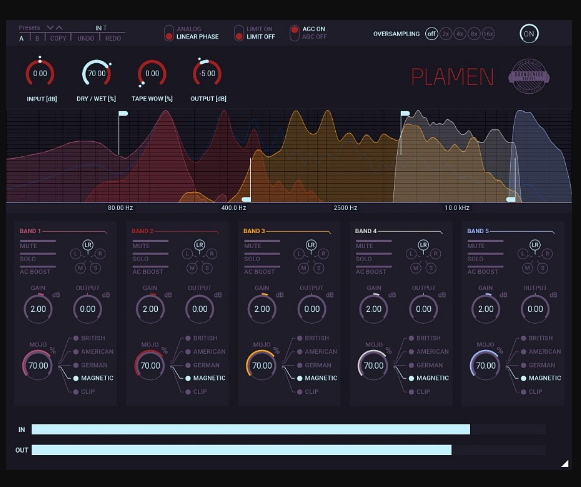Screen dimensions: 581x487
Task: Select LR channel mode for Band 3
Action: coord(311,245)
